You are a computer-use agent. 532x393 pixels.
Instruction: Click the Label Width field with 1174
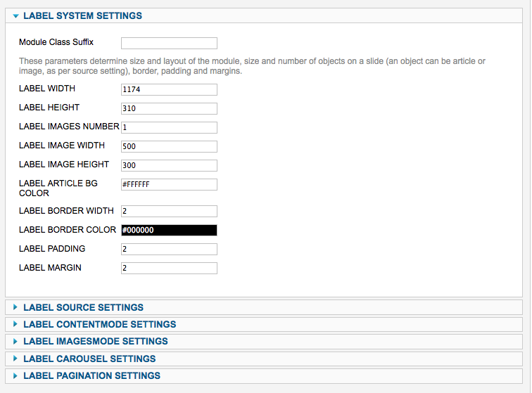tap(169, 89)
